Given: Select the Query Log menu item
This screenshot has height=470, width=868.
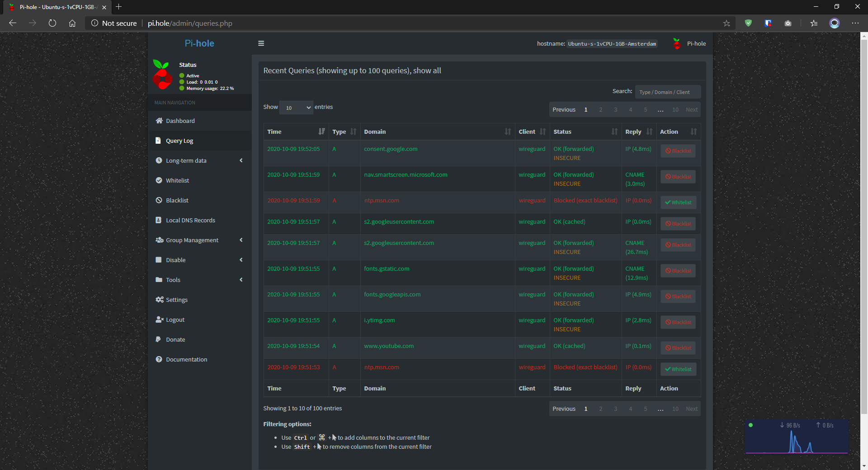Looking at the screenshot, I should click(x=179, y=141).
